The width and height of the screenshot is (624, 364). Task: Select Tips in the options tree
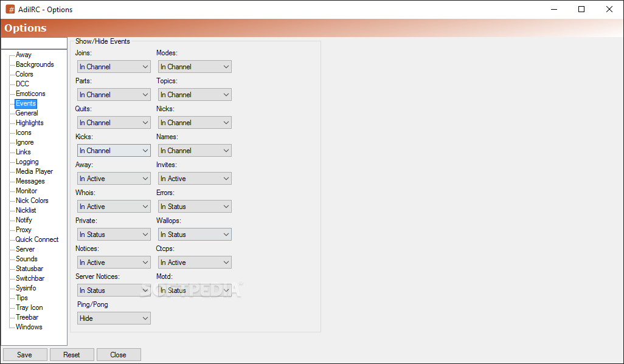pos(22,298)
